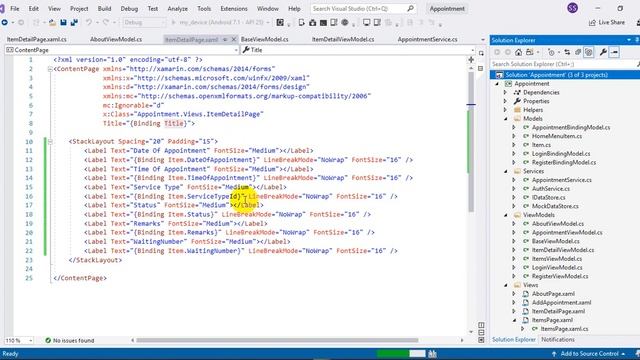The width and height of the screenshot is (640, 360).
Task: Click the editor horizontal scrollbar thumb
Action: tap(278, 340)
